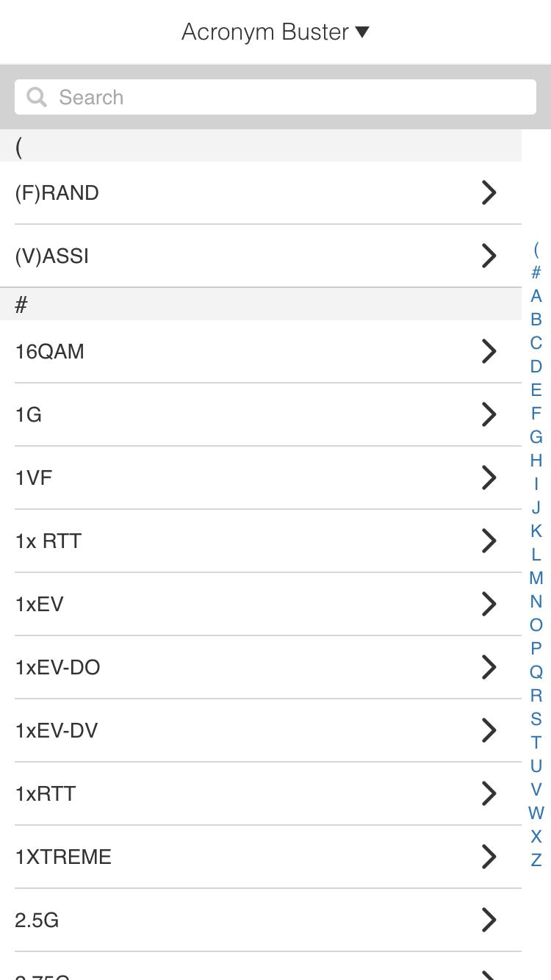This screenshot has height=980, width=551.
Task: Tap the chevron next to (V)ASSI
Action: [x=489, y=256]
